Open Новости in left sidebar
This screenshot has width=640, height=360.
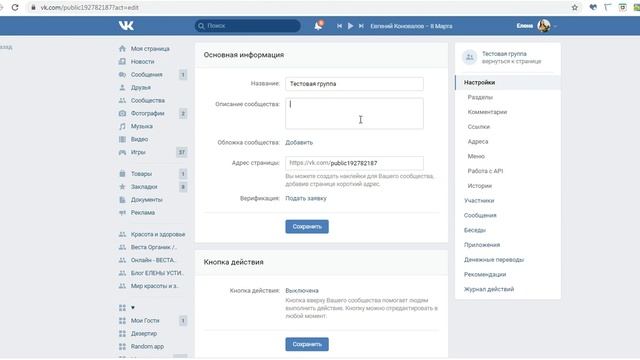click(x=142, y=62)
